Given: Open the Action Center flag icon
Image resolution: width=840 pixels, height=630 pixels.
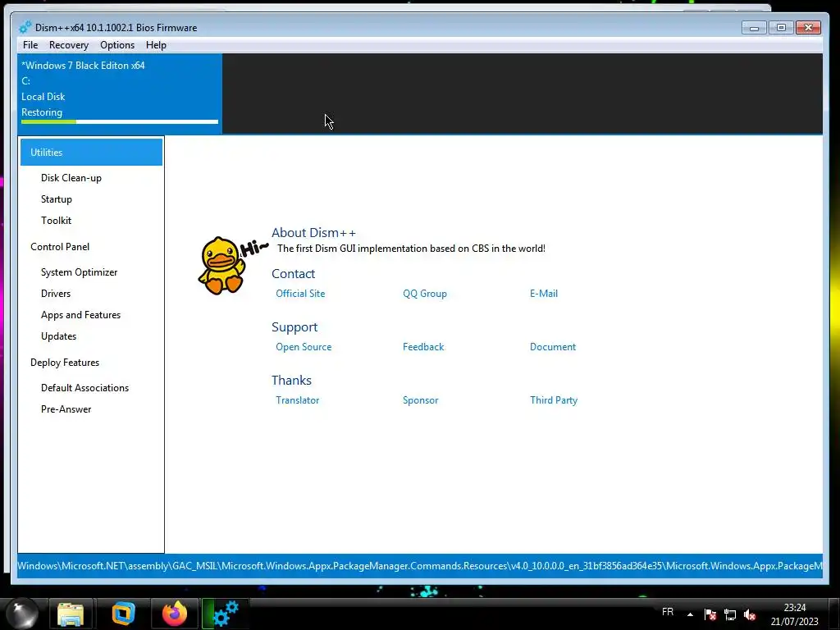Looking at the screenshot, I should tap(710, 614).
